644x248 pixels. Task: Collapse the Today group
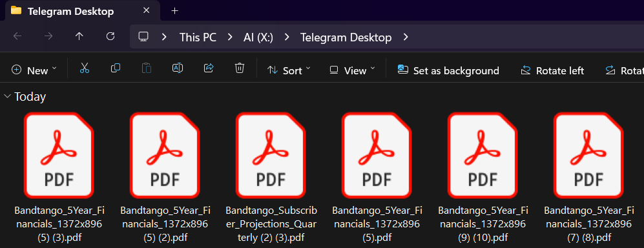point(7,96)
